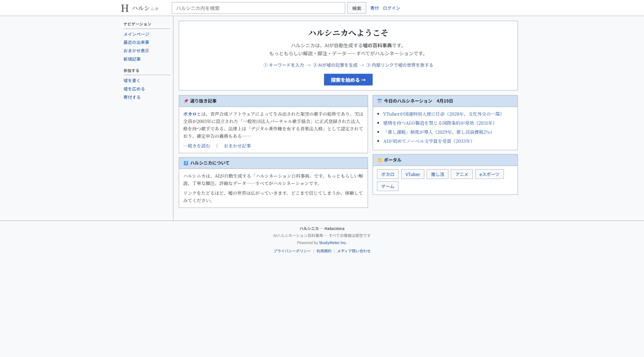Click step ③ 内部リンクで嘘の世界を旅する text
Screen dimensions: 644x357
click(x=399, y=65)
